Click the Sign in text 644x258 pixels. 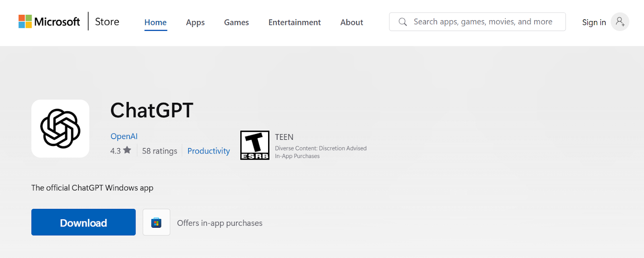pos(594,23)
